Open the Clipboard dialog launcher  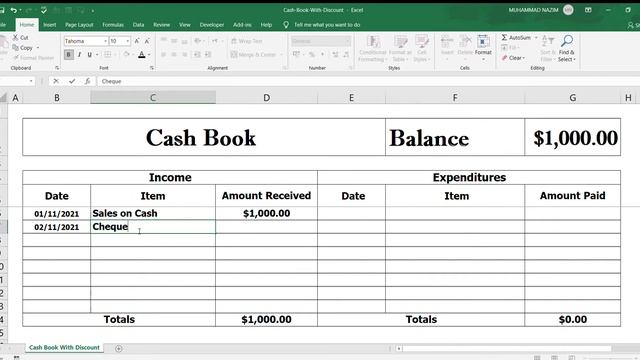(x=57, y=68)
